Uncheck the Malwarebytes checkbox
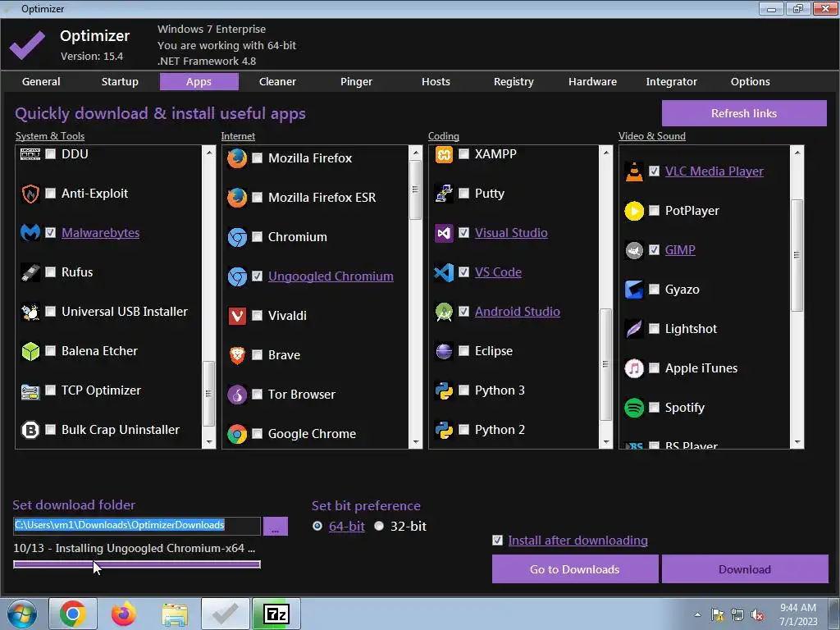Viewport: 840px width, 630px height. click(x=50, y=232)
